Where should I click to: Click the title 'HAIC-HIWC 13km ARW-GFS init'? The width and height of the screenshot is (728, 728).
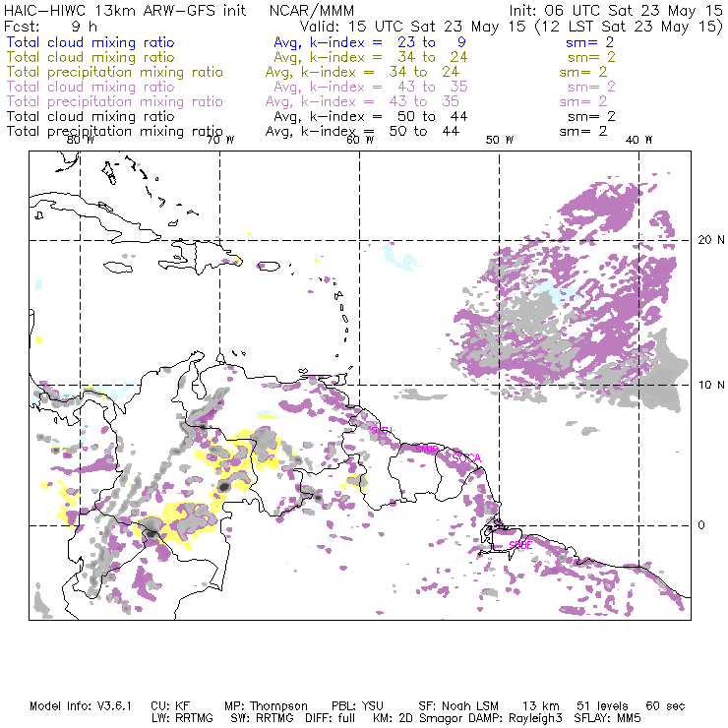pos(124,10)
